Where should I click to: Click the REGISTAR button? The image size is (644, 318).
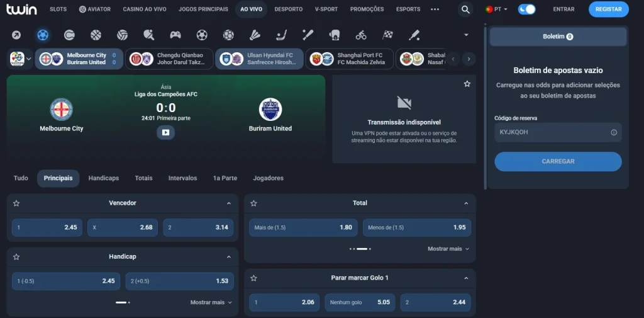point(609,9)
